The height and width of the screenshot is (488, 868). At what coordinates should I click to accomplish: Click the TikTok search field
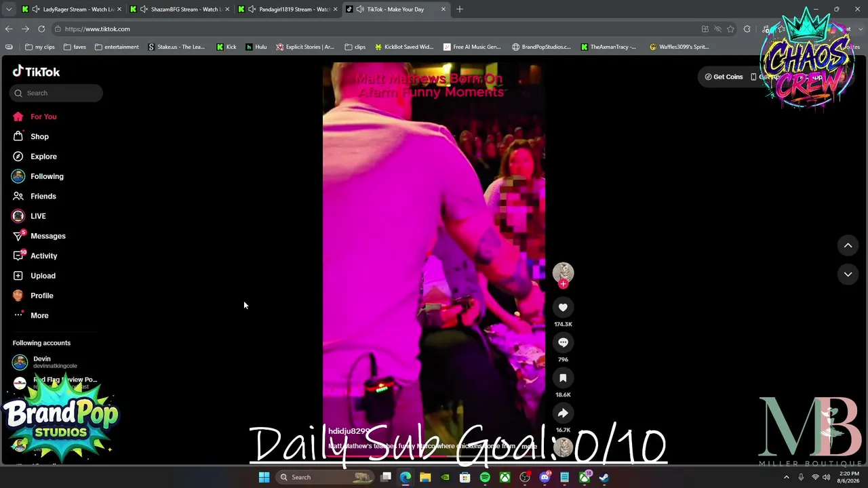click(56, 93)
